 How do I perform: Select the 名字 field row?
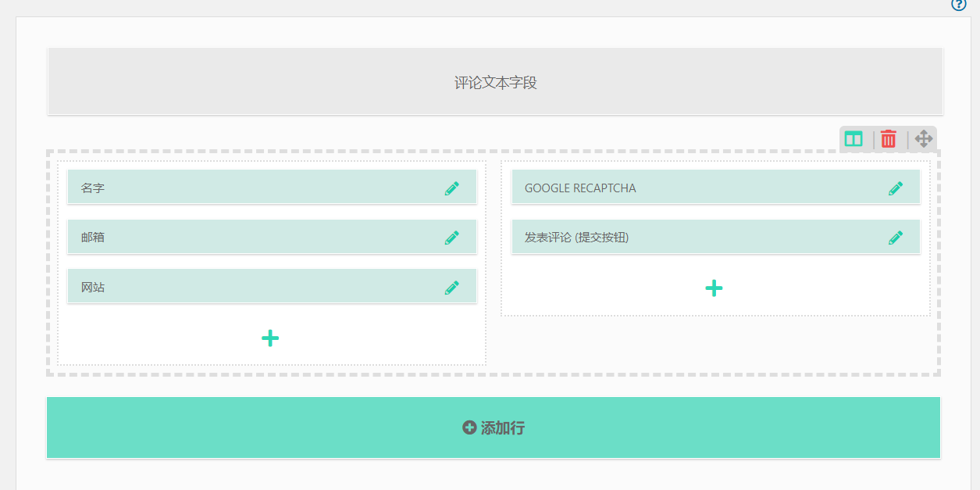pos(272,188)
